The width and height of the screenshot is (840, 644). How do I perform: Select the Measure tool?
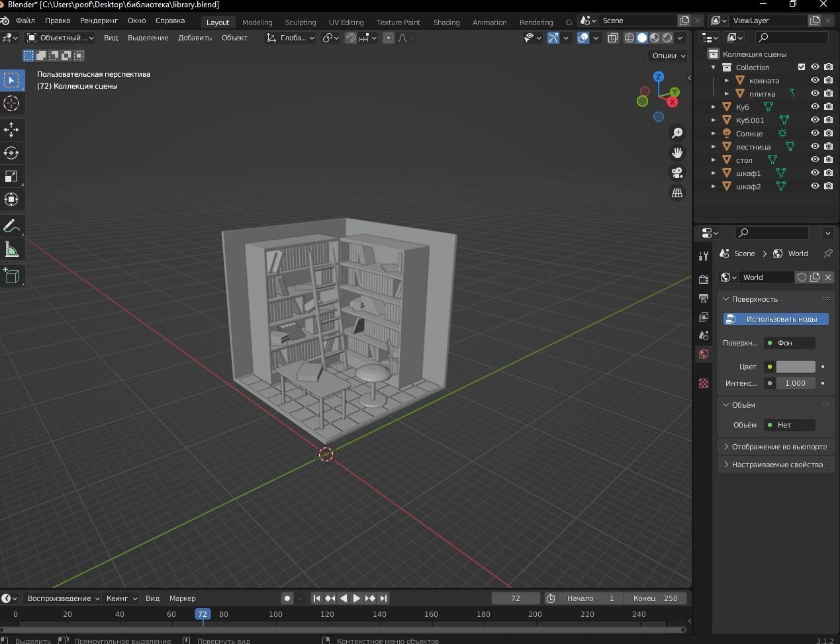click(12, 250)
